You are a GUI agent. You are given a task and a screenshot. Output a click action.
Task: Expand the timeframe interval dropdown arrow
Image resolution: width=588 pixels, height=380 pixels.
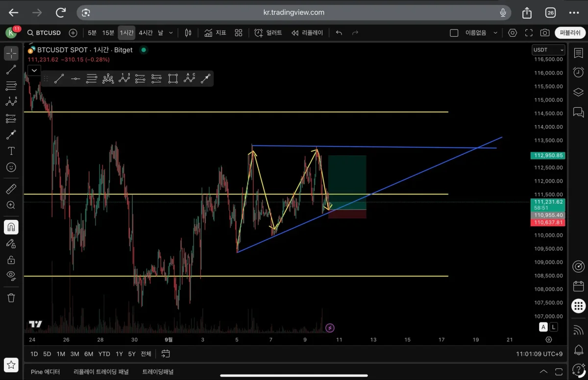click(x=171, y=33)
